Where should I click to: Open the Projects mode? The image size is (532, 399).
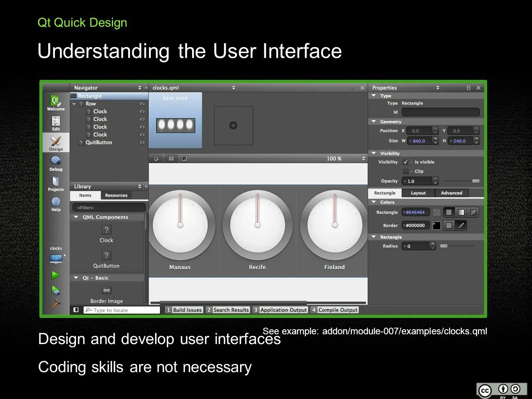point(56,184)
